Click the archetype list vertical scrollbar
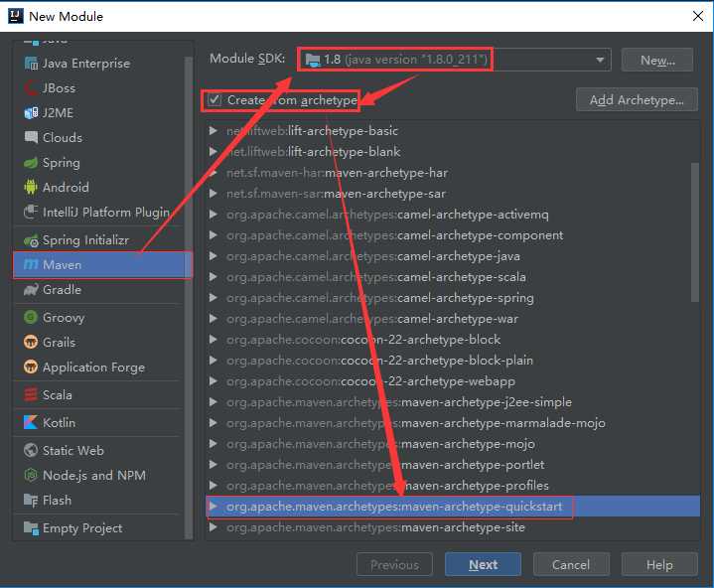 pos(694,232)
